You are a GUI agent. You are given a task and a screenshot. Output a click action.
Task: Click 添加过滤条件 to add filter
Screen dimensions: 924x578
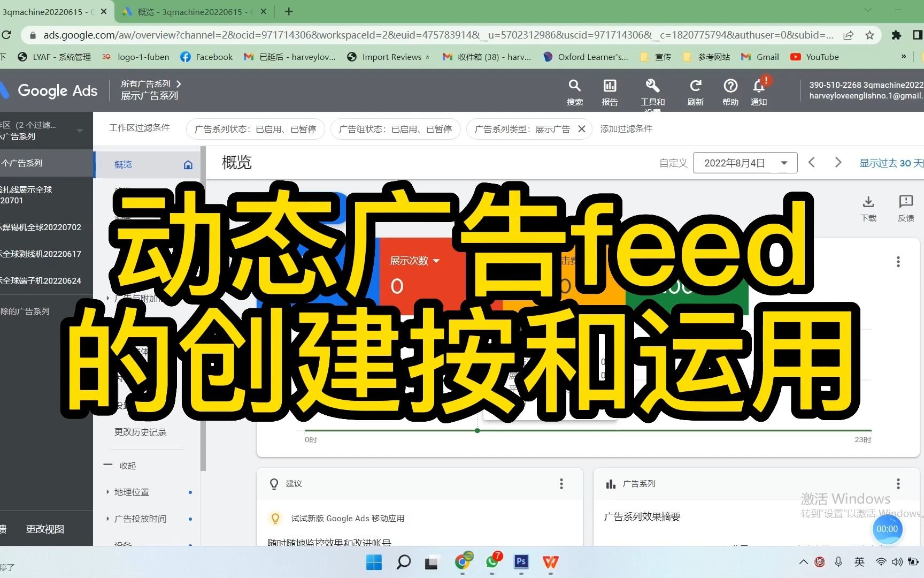coord(626,128)
